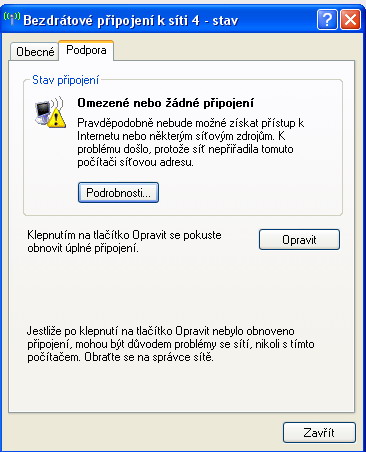
Task: Click the paragraph beginning Pravděpodobně nebude možné
Action: point(191,143)
